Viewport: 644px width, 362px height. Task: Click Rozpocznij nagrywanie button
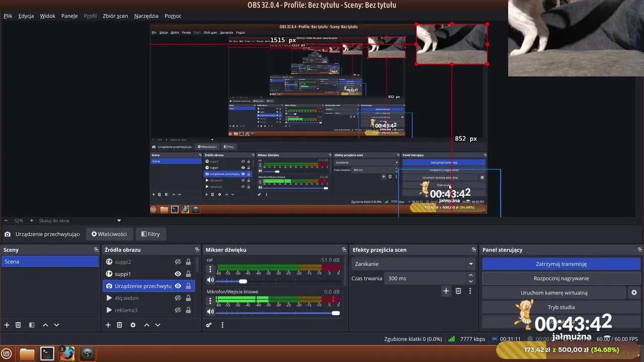pos(561,279)
